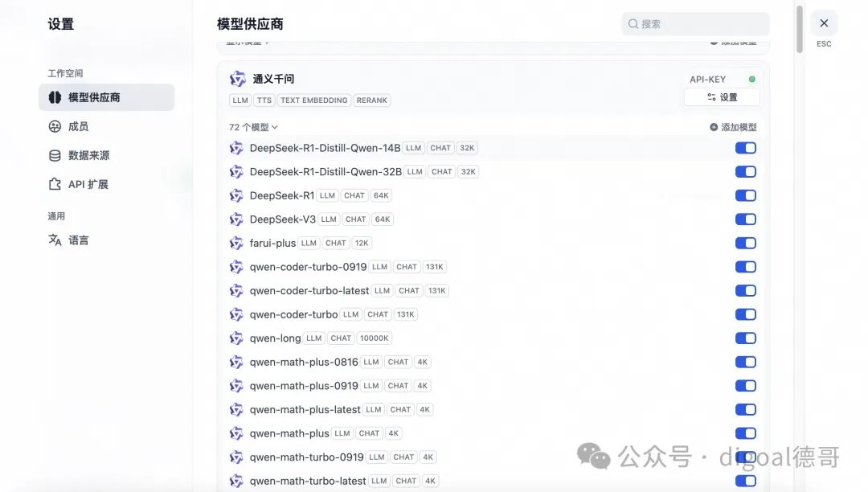Toggle the qwen-coder-turbo-0919 model switch
The image size is (868, 492).
point(746,267)
